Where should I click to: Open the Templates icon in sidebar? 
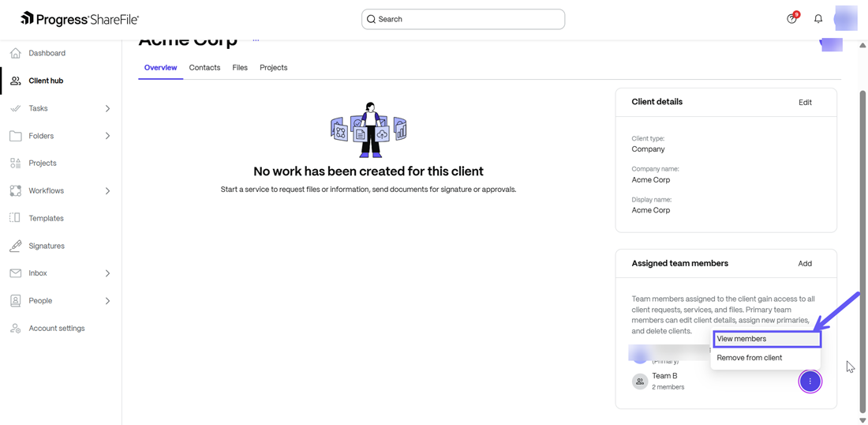point(16,218)
